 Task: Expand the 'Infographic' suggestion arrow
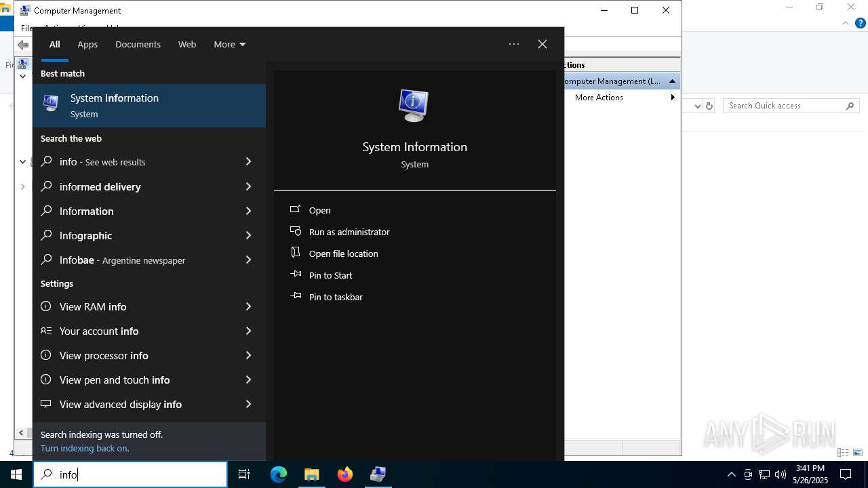pyautogui.click(x=248, y=235)
